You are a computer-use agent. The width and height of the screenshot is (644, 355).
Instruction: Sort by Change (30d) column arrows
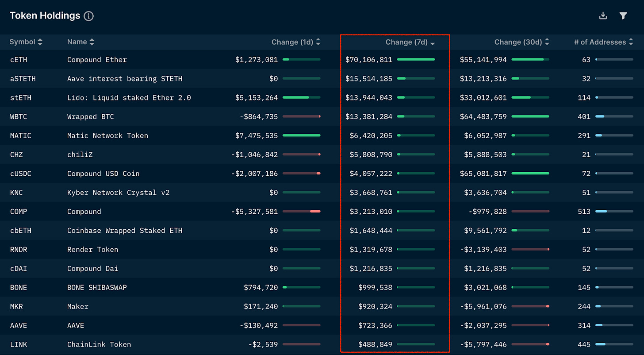click(547, 42)
